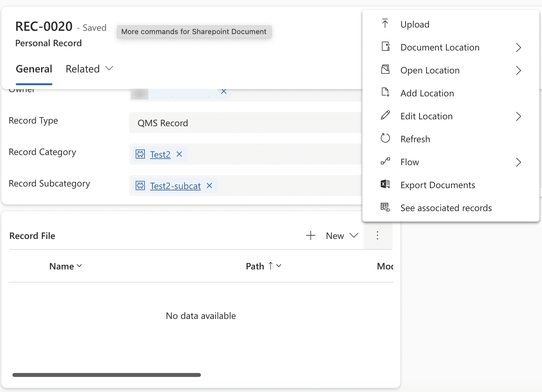Open the Test2-subcat subcategory link

175,186
